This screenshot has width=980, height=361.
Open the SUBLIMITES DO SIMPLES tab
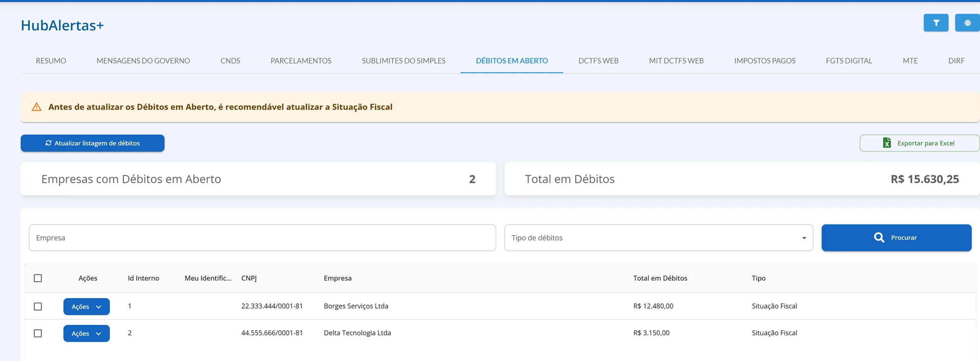point(403,61)
